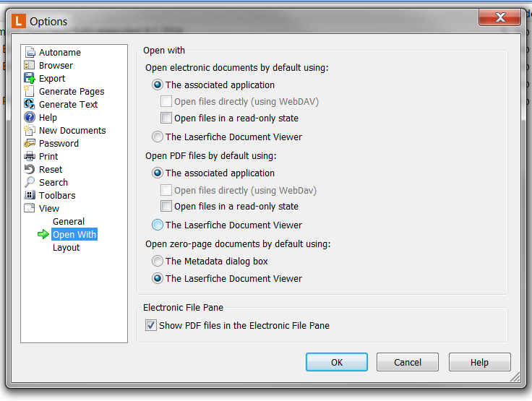532x401 pixels.
Task: Open the Reset options category
Action: coord(51,169)
